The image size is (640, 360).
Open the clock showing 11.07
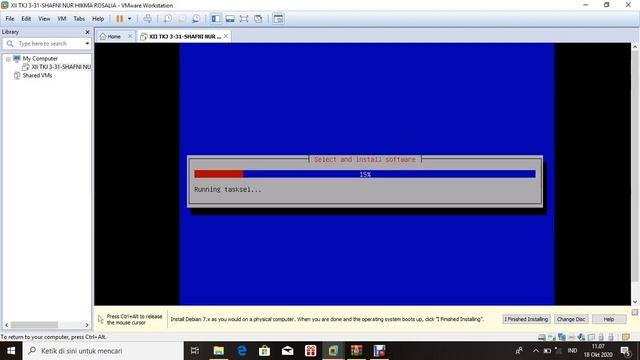598,351
